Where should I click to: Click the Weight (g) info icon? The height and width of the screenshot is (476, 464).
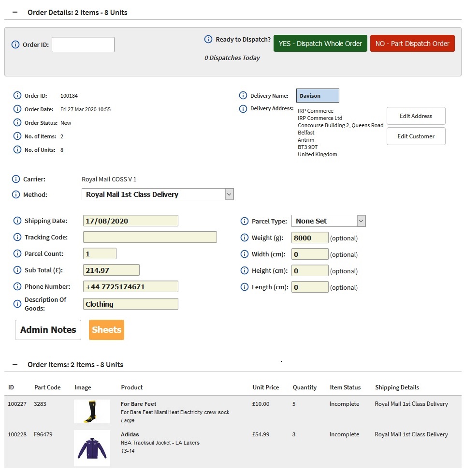244,238
